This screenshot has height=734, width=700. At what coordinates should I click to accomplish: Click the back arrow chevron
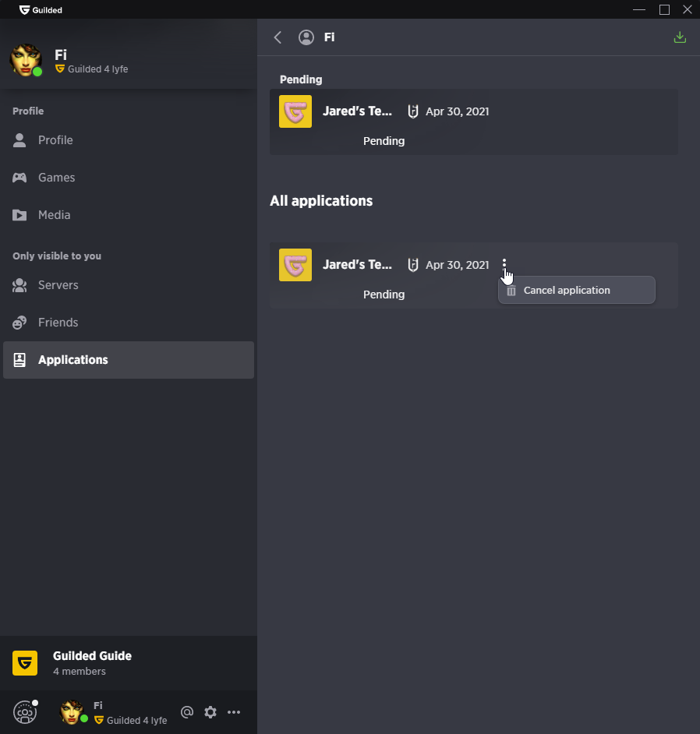(x=278, y=37)
